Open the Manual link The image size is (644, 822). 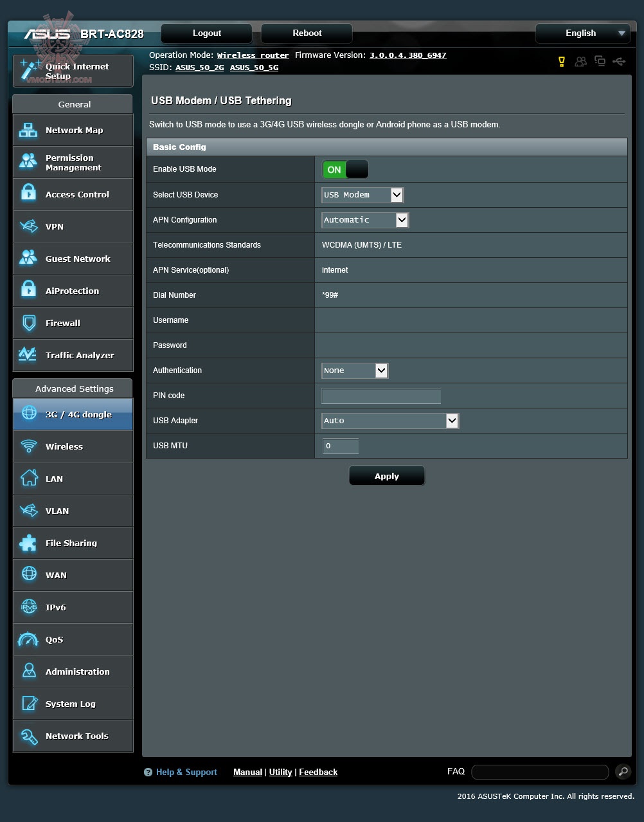247,772
